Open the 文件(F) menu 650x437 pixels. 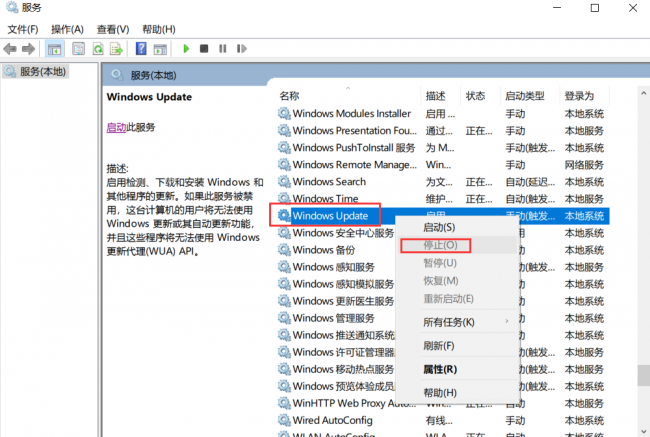pos(23,29)
